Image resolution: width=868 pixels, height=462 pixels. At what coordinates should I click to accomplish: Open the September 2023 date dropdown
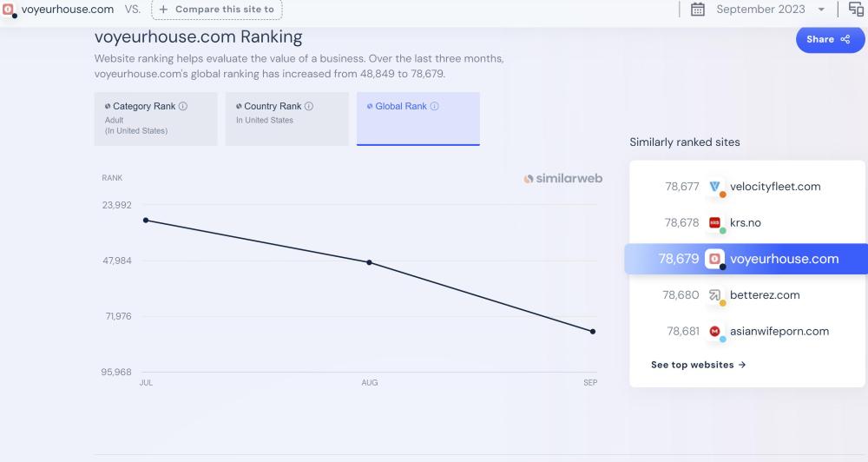tap(759, 10)
